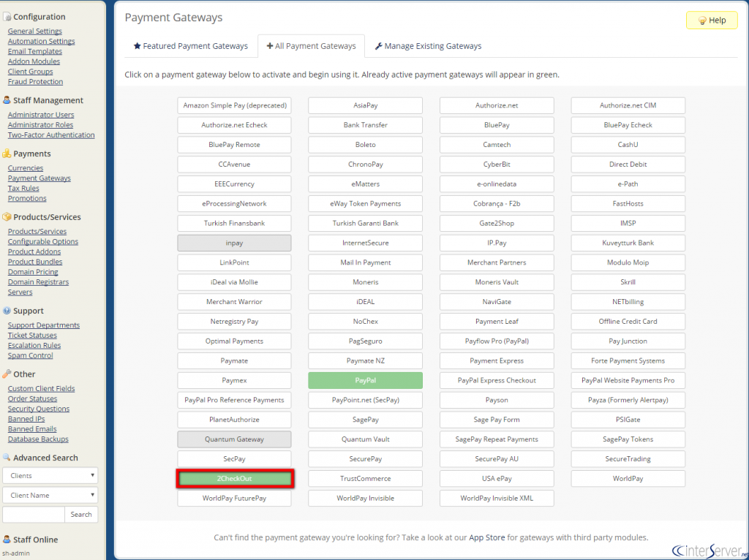The width and height of the screenshot is (749, 560).
Task: Activate Skrill gateway
Action: point(628,282)
